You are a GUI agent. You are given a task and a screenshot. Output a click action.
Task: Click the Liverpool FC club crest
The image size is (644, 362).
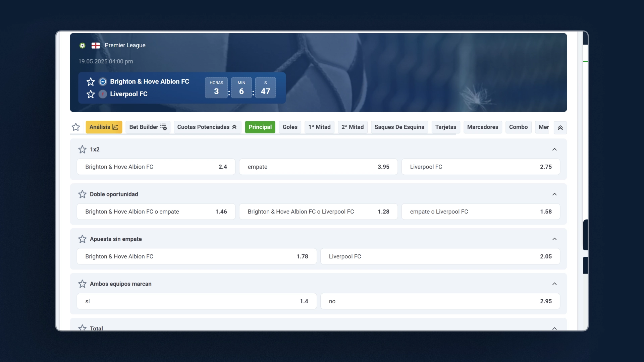(x=103, y=94)
